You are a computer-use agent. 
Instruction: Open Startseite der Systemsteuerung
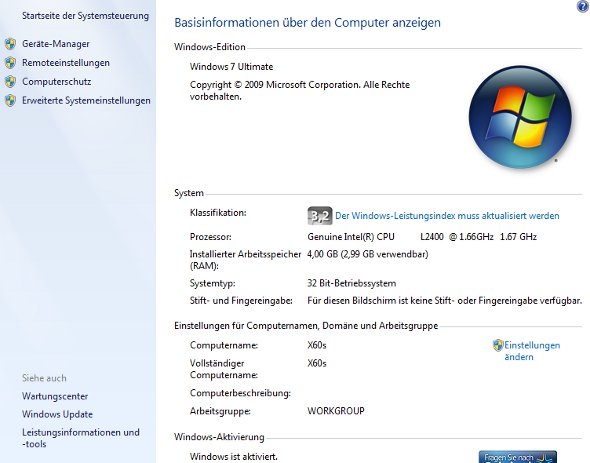coord(85,16)
